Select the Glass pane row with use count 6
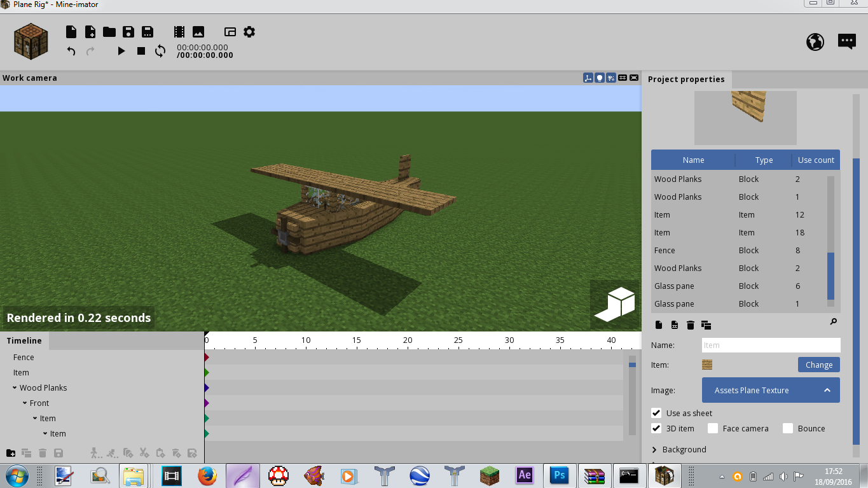 (x=739, y=286)
